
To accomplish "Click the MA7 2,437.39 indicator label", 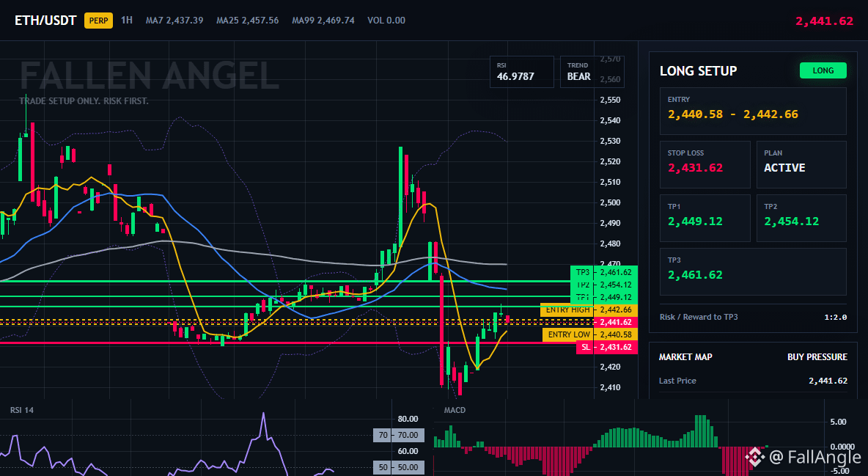I will pyautogui.click(x=174, y=21).
